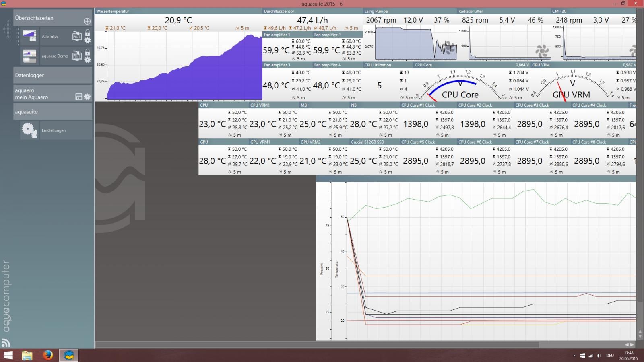Select the GPU VRM2 21,0 °C tile

324,157
